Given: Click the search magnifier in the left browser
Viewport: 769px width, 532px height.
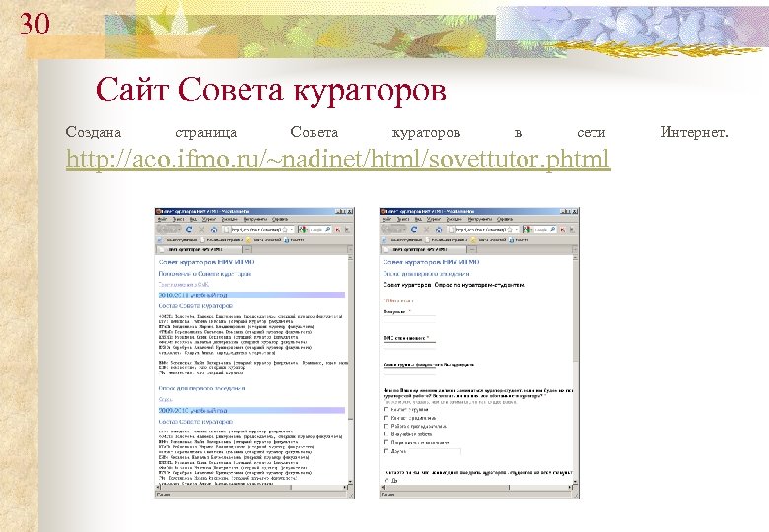Looking at the screenshot, I should point(327,230).
